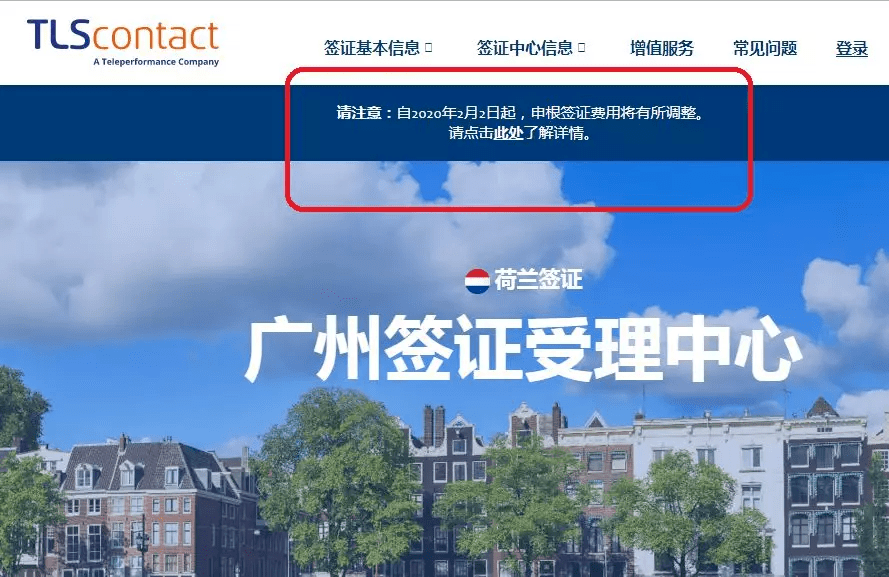Expand the arrow beside 签证中心信息

tap(582, 47)
